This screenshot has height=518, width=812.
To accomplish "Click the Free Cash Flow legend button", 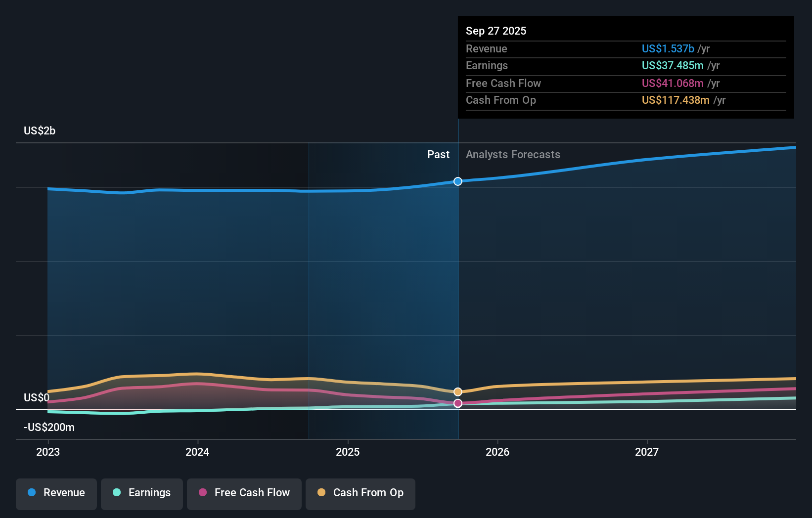I will coord(244,494).
